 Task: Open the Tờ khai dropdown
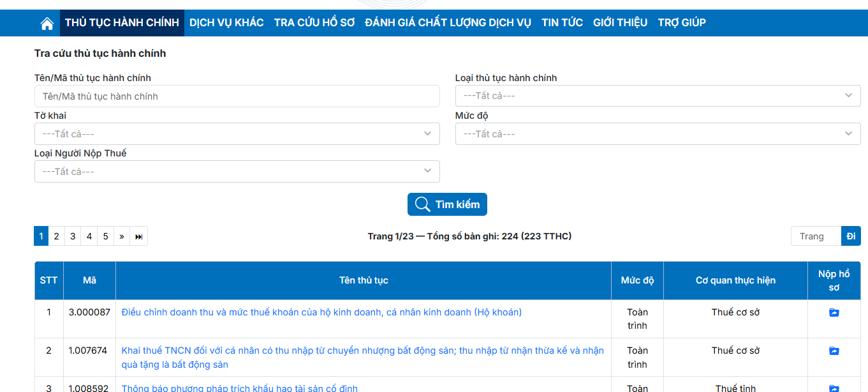(x=237, y=134)
